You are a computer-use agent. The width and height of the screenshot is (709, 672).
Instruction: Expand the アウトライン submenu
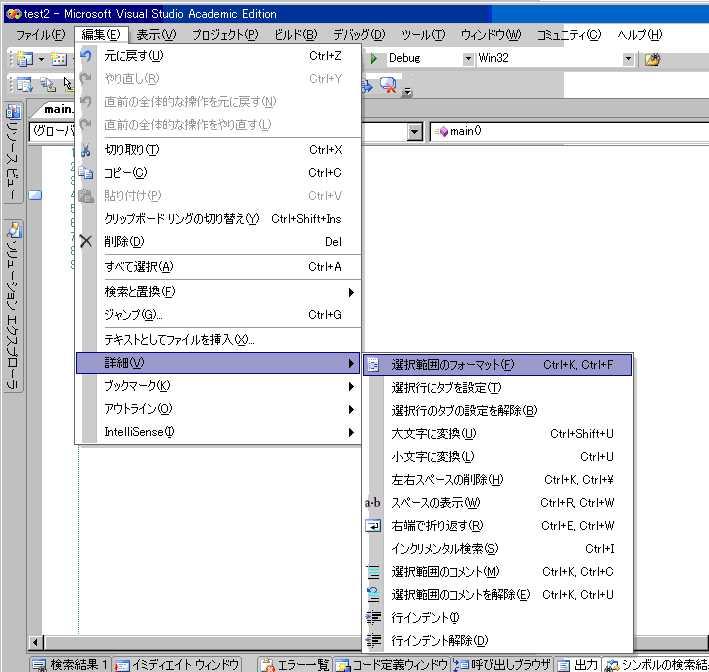click(x=218, y=409)
